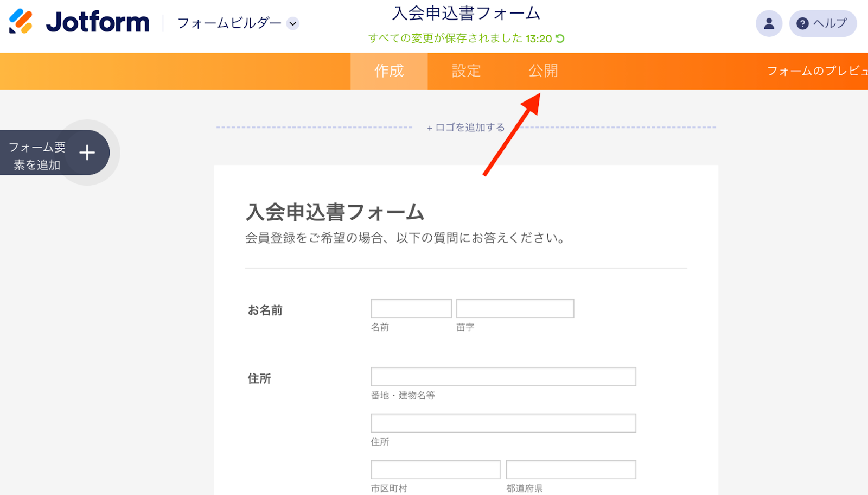Image resolution: width=868 pixels, height=495 pixels.
Task: Open the 公開 tab
Action: pyautogui.click(x=544, y=71)
